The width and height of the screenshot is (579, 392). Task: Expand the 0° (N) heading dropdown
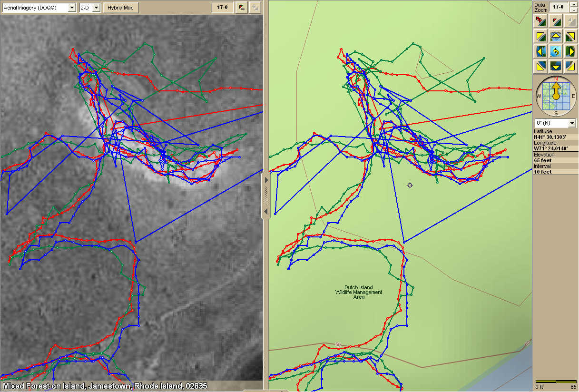[x=572, y=123]
